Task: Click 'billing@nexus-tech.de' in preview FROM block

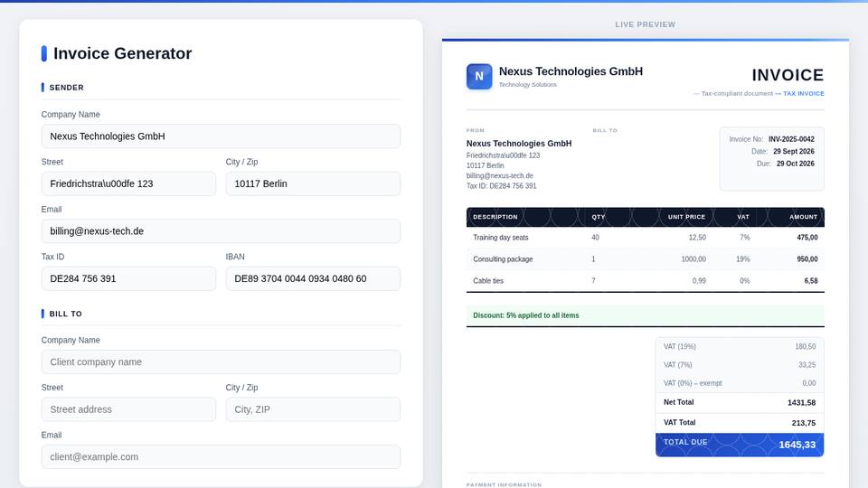Action: [x=500, y=176]
